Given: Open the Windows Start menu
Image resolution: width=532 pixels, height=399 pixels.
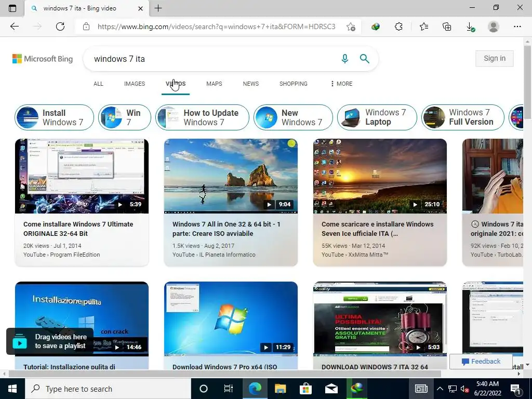Looking at the screenshot, I should coord(12,389).
